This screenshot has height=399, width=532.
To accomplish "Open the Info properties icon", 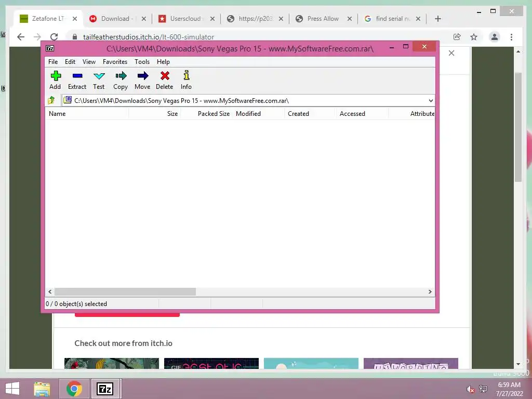I will (x=186, y=81).
